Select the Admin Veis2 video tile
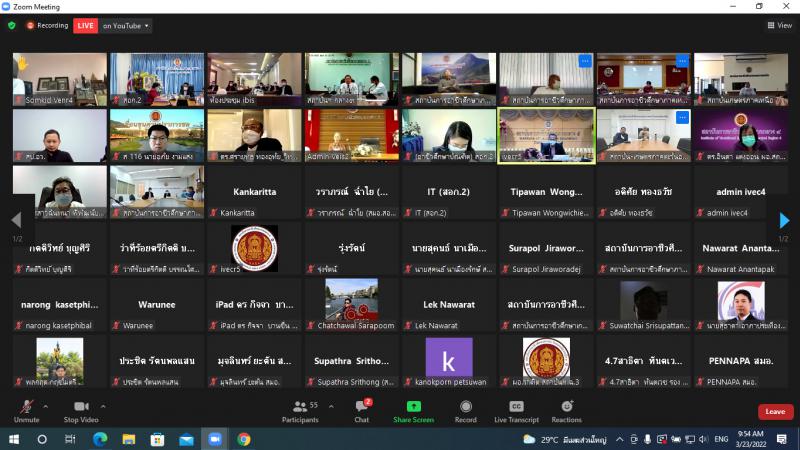Viewport: 800px width, 450px height. [352, 136]
